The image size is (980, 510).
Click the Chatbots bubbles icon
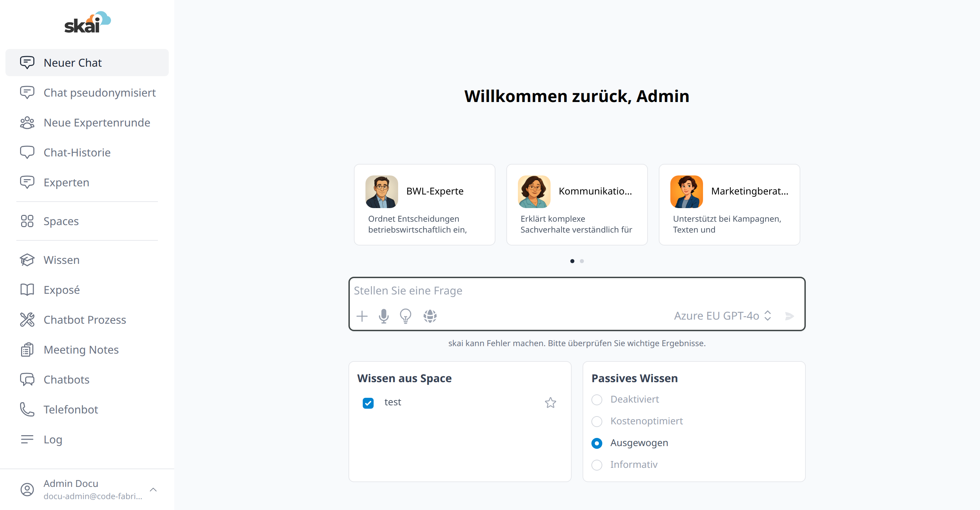pos(27,379)
